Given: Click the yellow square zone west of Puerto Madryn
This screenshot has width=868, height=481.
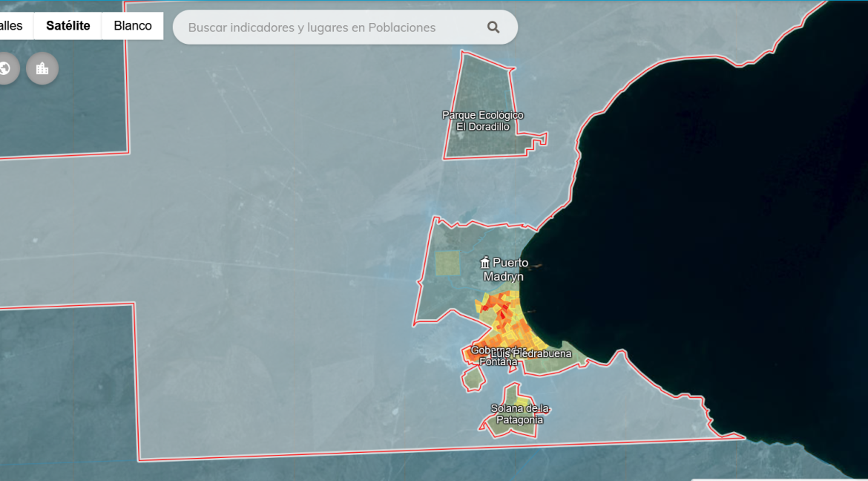Looking at the screenshot, I should (447, 264).
